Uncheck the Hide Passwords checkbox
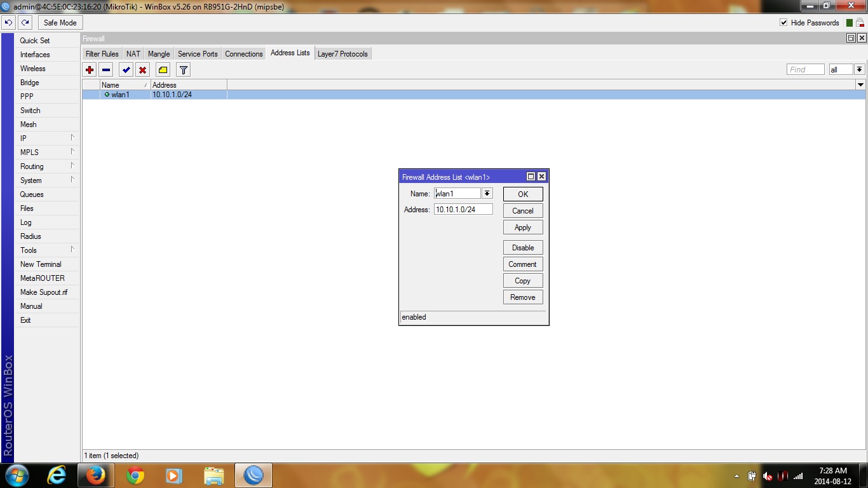Screen dimensions: 868x488 784,22
